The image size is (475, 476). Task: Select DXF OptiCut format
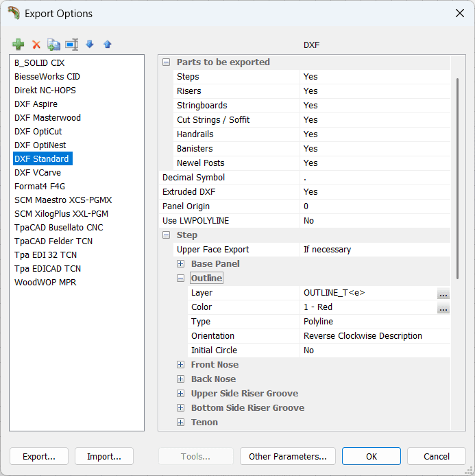38,131
